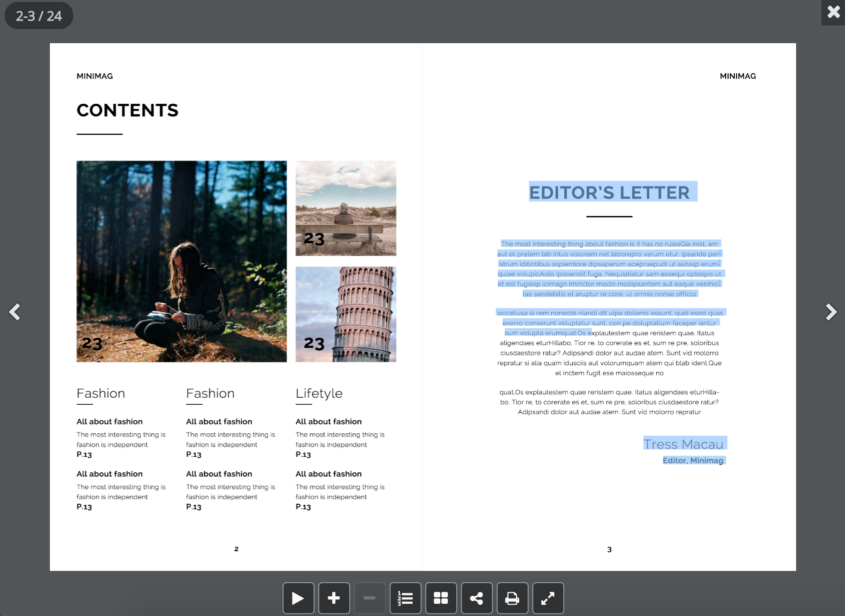Screen dimensions: 845x616
Task: Click the Lifetyle section heading
Action: [x=319, y=393]
